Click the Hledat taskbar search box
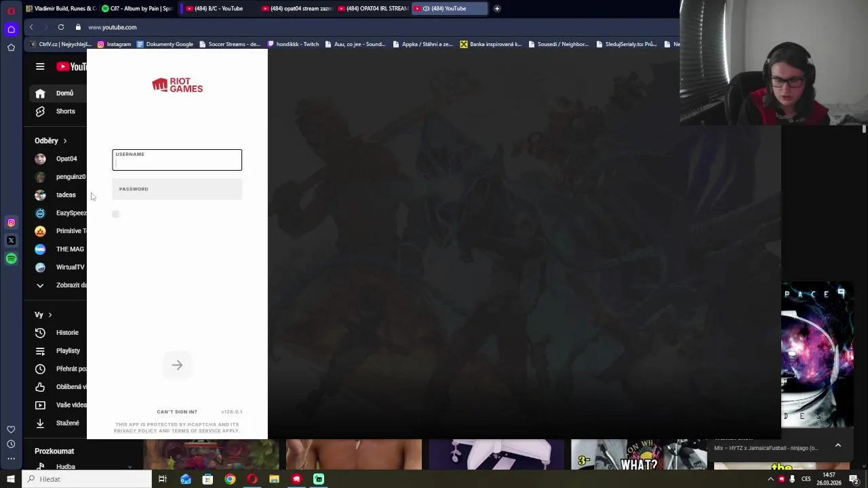The image size is (868, 488). click(87, 479)
